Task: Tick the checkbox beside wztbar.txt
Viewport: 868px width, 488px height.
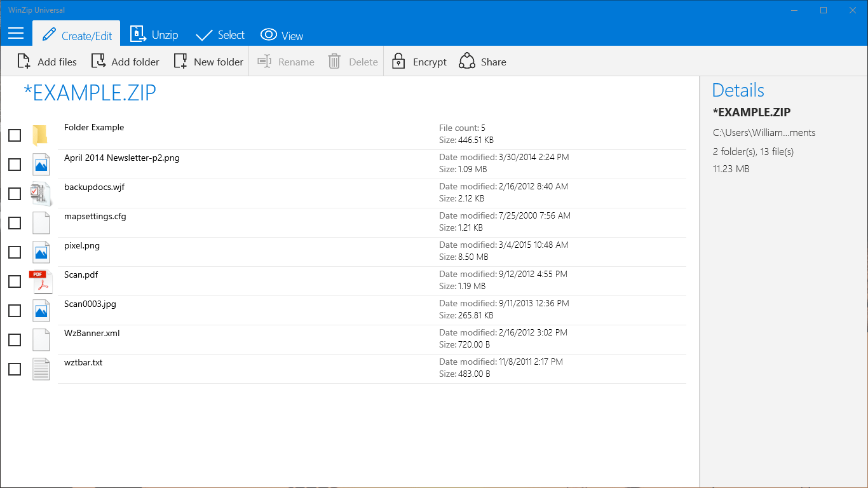Action: 14,369
